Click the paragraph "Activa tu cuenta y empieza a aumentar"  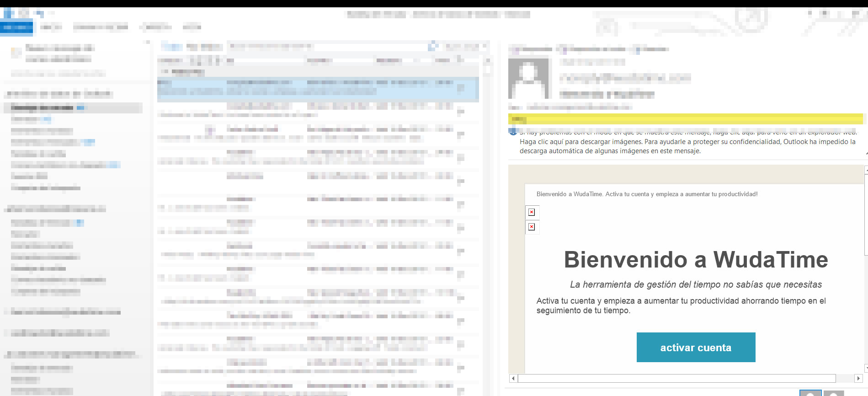[x=681, y=305]
